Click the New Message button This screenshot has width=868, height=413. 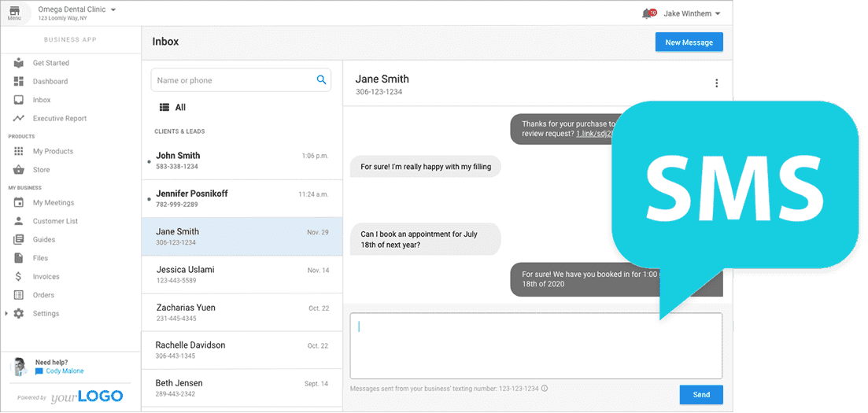point(689,42)
